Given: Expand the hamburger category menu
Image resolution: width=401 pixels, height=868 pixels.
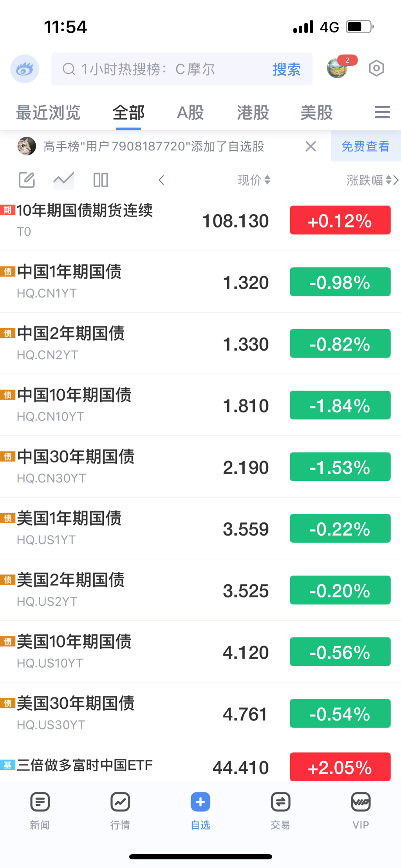Looking at the screenshot, I should [x=382, y=112].
